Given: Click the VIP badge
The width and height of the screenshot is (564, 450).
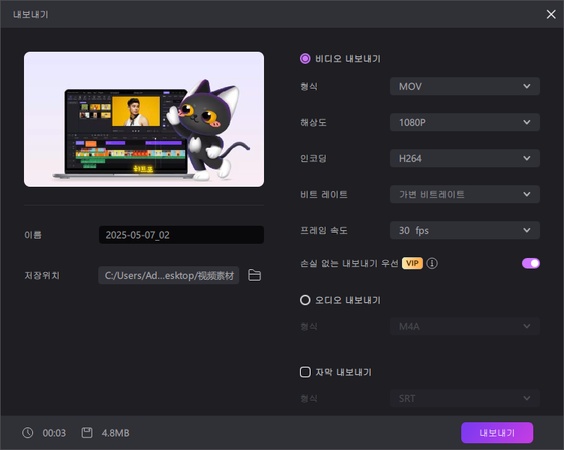Looking at the screenshot, I should tap(412, 263).
